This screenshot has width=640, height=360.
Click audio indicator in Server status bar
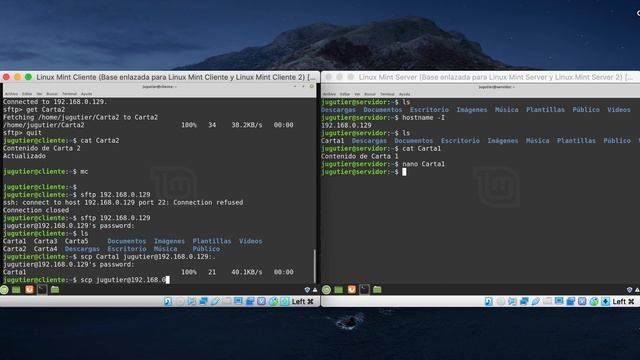tap(512, 301)
